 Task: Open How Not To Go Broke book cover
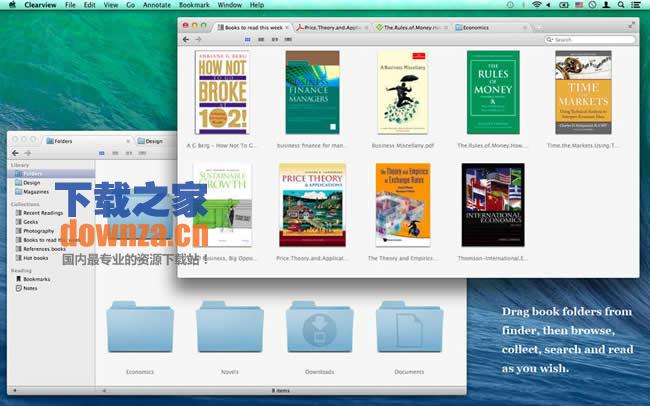tap(222, 92)
